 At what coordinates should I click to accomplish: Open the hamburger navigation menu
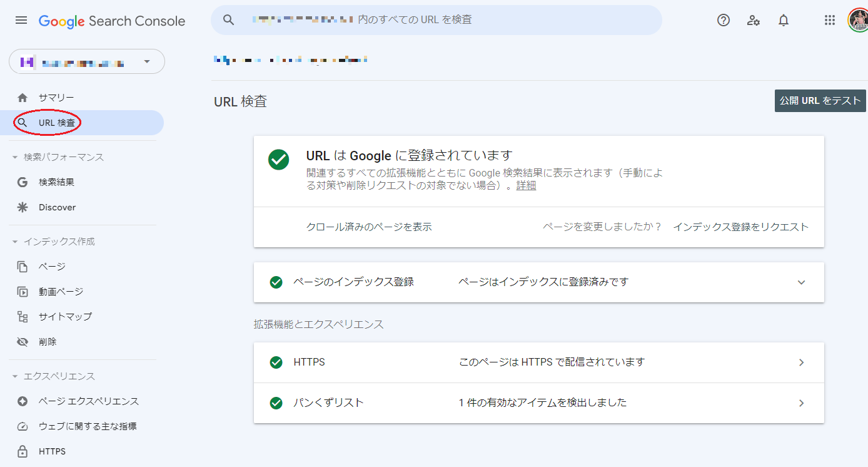pyautogui.click(x=21, y=19)
